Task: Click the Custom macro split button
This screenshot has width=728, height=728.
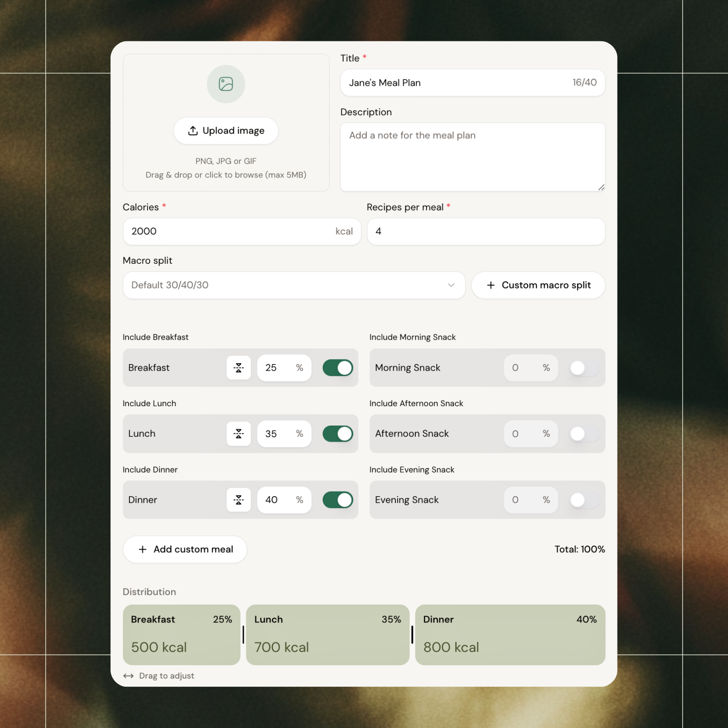Action: 538,285
